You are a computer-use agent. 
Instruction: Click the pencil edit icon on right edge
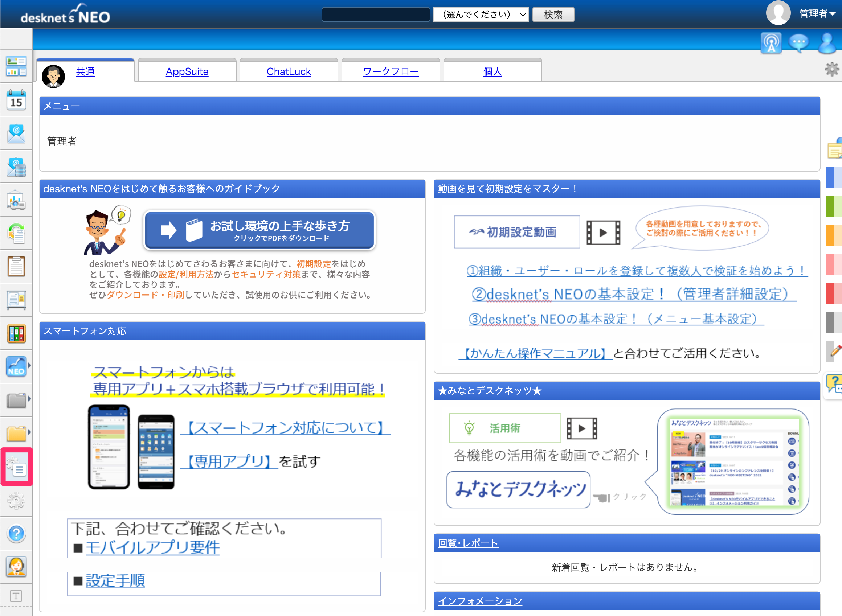834,351
